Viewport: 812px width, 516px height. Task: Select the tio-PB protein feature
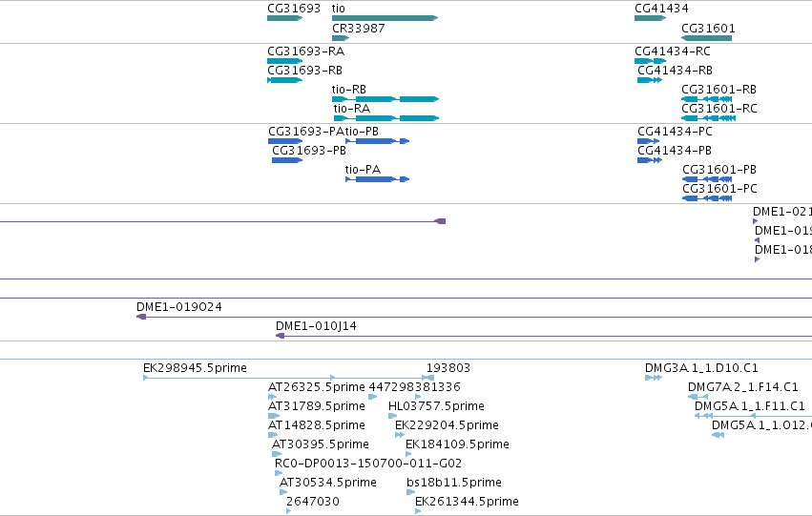pyautogui.click(x=378, y=141)
